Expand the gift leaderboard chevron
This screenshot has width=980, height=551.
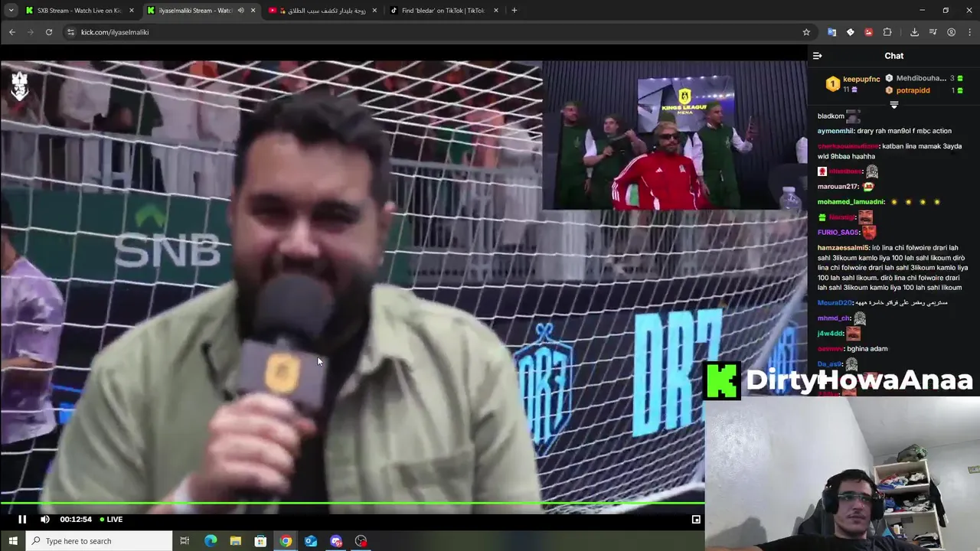tap(893, 105)
